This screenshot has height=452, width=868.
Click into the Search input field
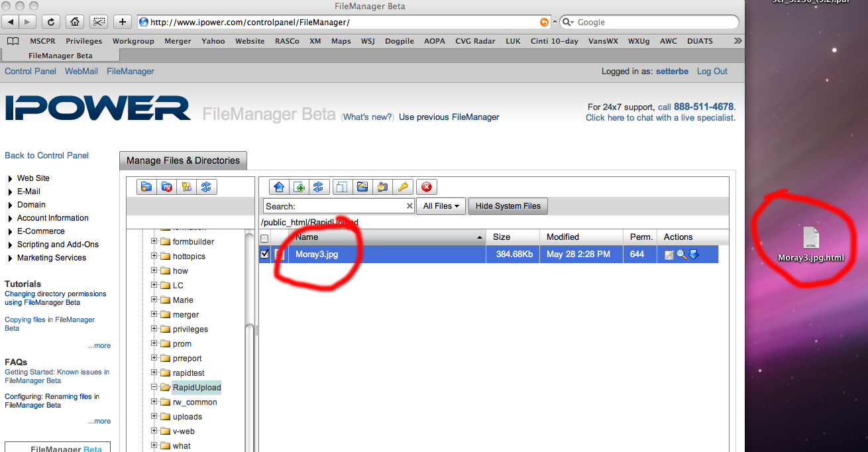[x=339, y=206]
